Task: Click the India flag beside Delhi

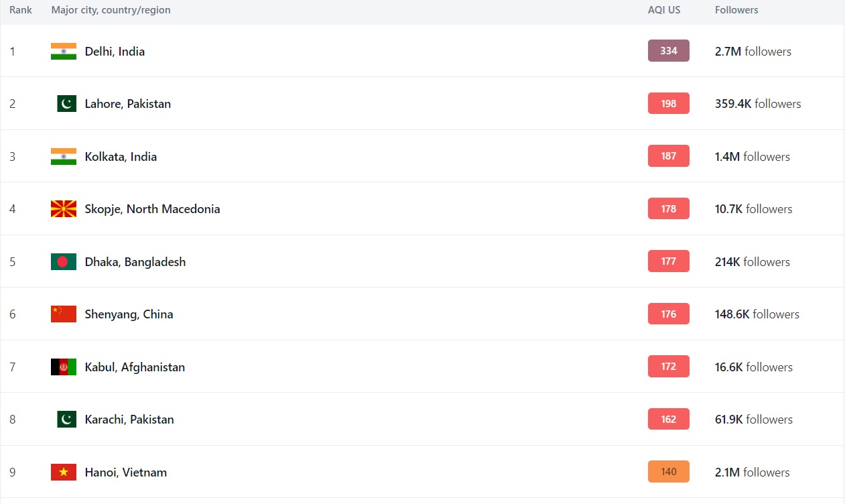Action: 64,52
